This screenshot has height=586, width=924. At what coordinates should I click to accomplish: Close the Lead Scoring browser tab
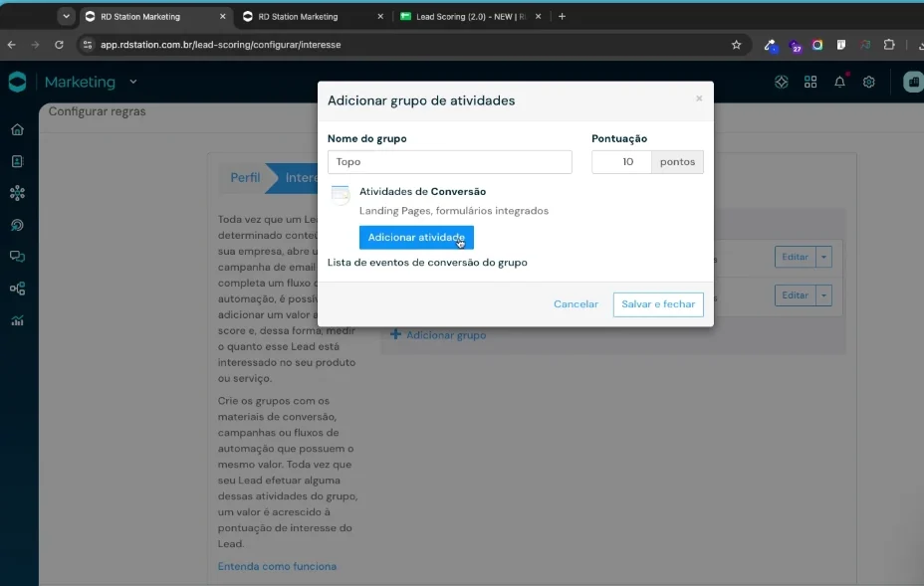[538, 17]
